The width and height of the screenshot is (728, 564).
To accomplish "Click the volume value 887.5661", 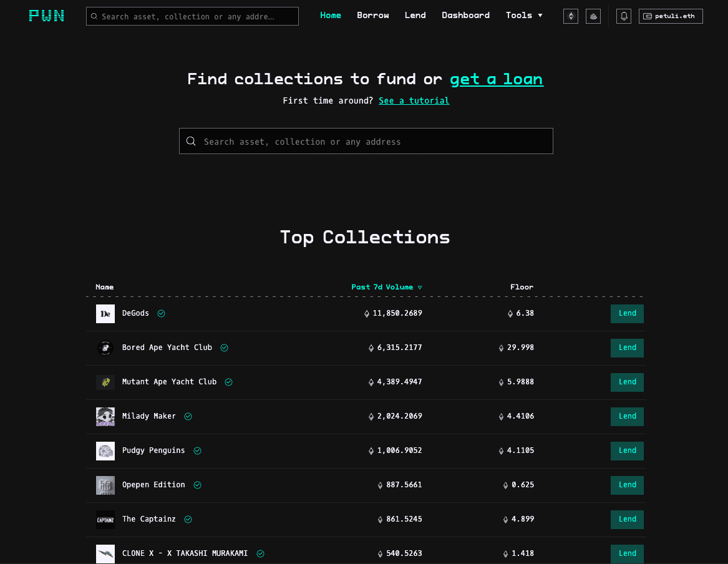I will 404,485.
